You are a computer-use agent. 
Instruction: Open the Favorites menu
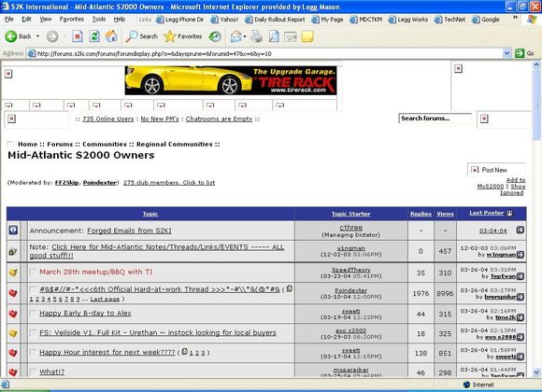tap(72, 19)
